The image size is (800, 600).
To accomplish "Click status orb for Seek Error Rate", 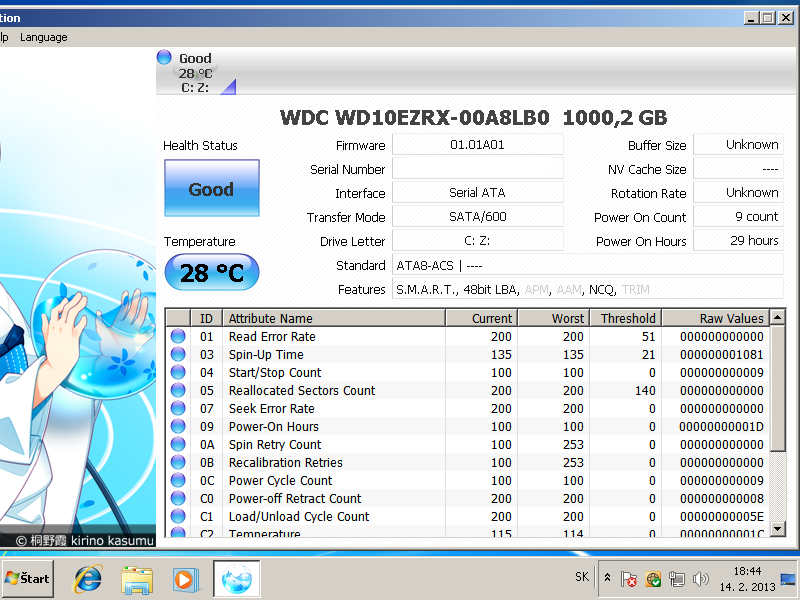I will 178,408.
